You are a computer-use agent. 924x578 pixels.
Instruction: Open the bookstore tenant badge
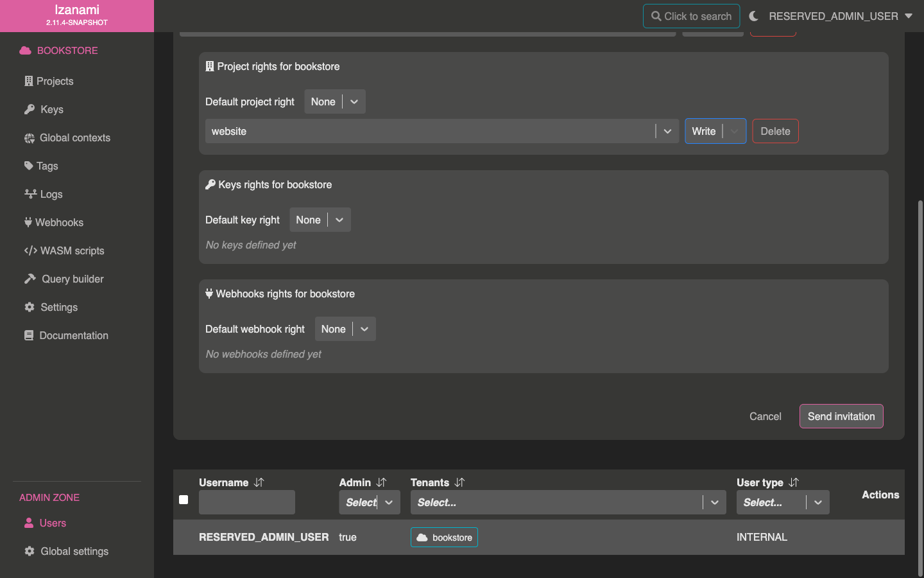[444, 538]
